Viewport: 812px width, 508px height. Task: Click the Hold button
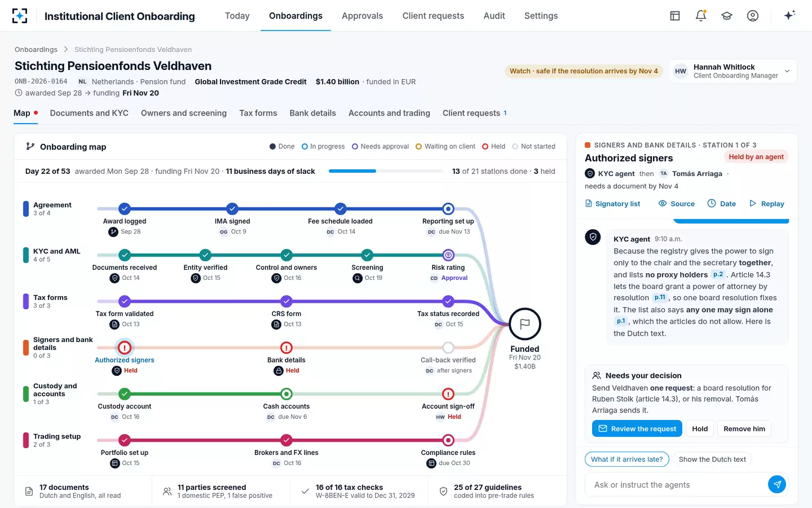pyautogui.click(x=700, y=428)
